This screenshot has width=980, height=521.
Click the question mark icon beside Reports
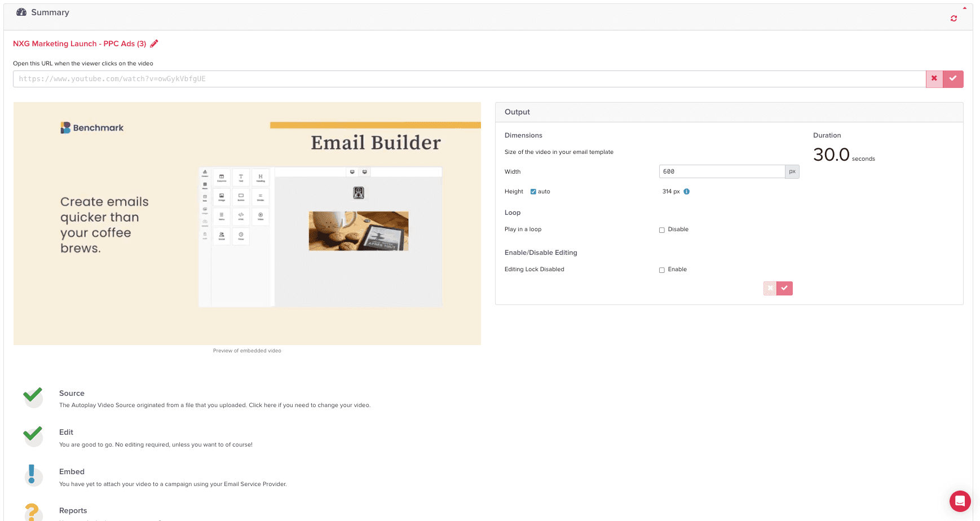click(x=32, y=512)
